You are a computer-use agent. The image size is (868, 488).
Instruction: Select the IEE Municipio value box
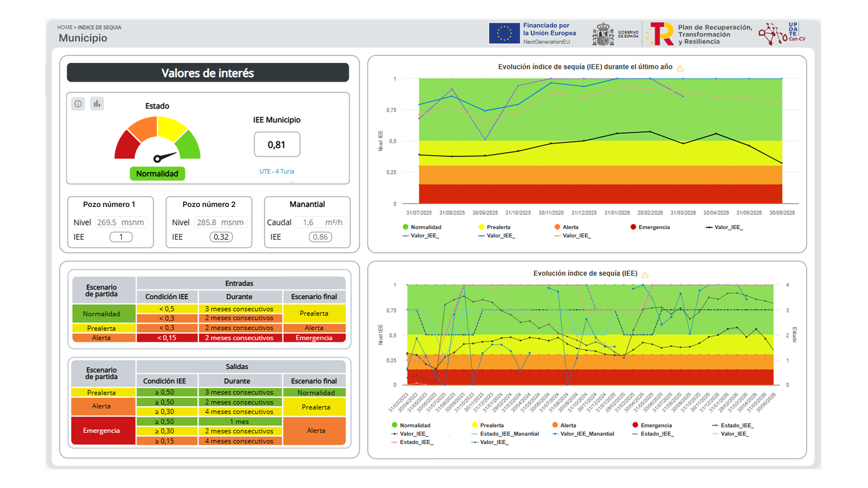[277, 145]
